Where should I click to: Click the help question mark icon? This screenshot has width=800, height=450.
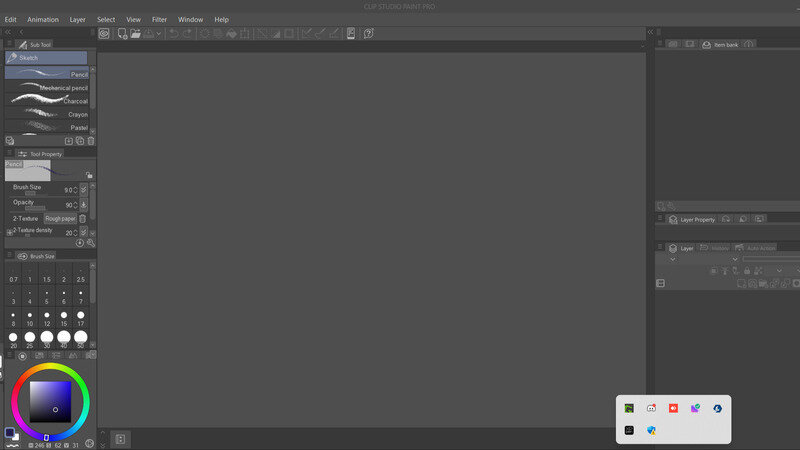point(368,33)
